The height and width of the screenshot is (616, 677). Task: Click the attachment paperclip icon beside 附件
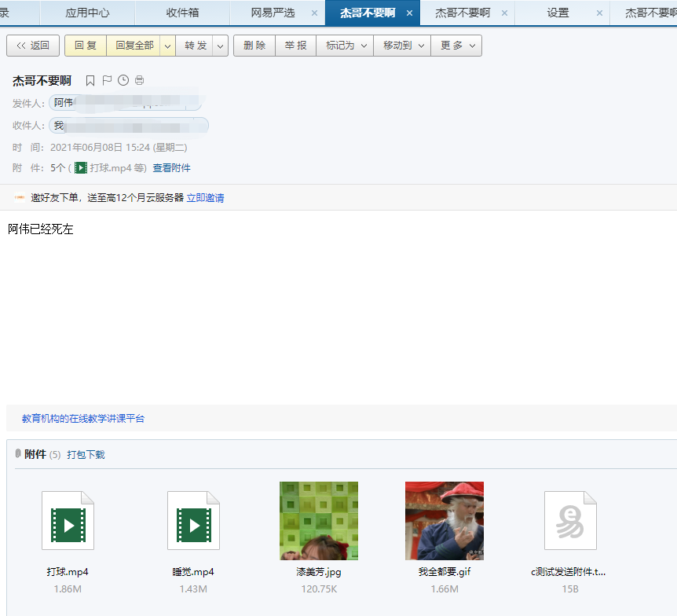[x=17, y=453]
